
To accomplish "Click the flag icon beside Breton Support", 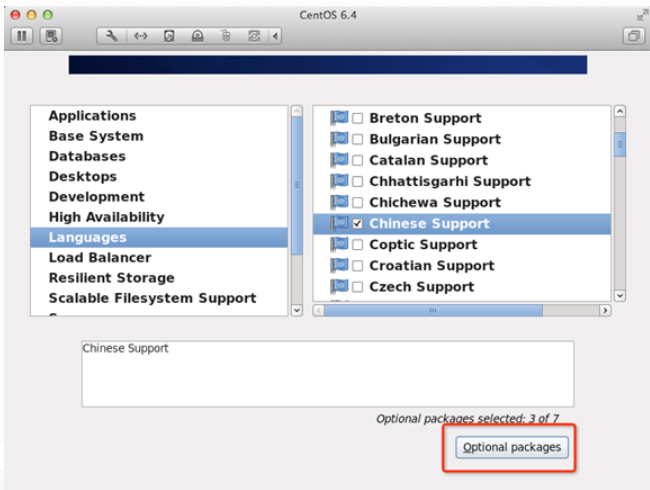I will 338,118.
